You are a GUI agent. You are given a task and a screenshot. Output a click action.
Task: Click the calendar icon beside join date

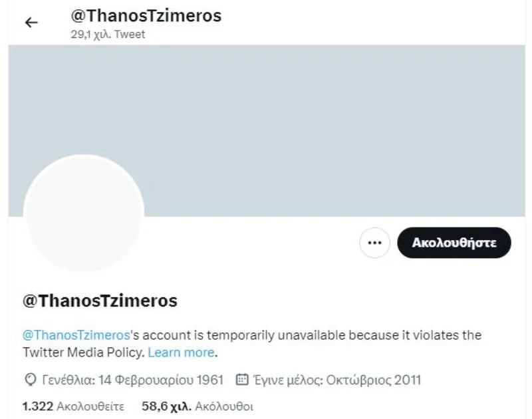[x=242, y=380]
